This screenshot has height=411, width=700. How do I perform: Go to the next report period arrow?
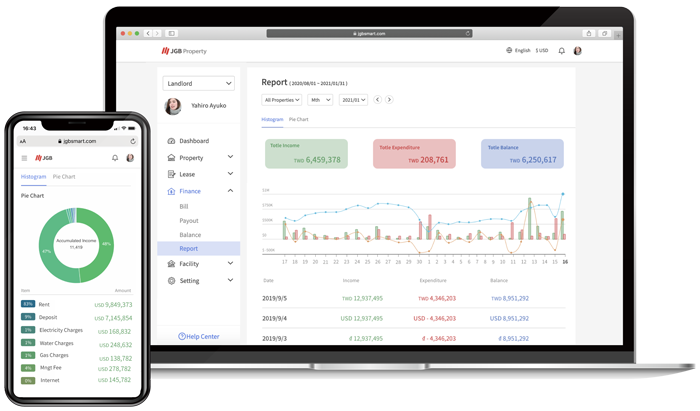(389, 100)
